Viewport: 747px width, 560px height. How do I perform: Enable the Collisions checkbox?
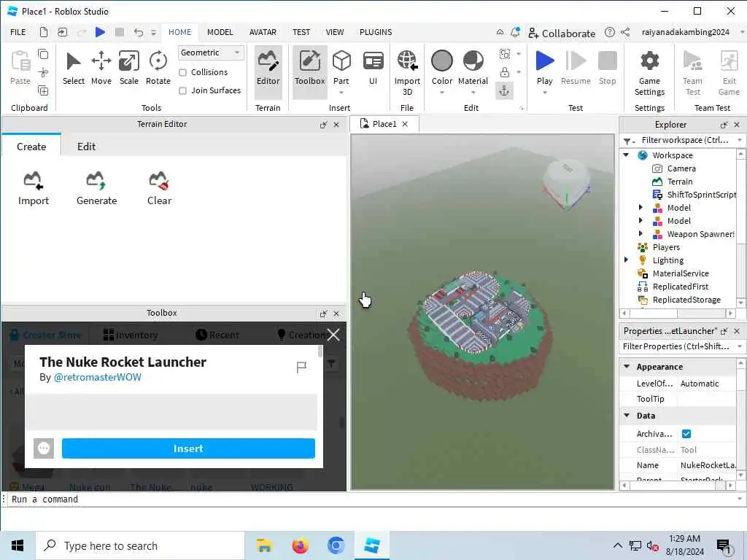[x=182, y=72]
